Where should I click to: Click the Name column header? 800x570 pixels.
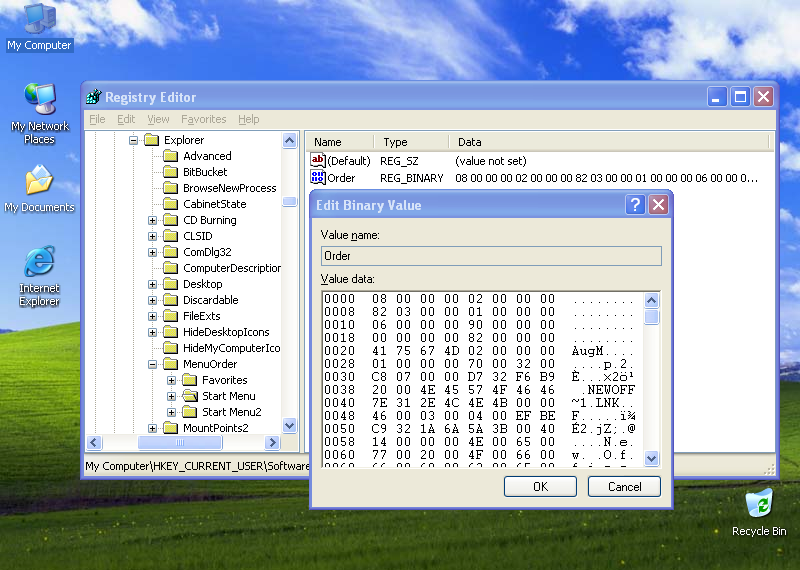click(340, 142)
